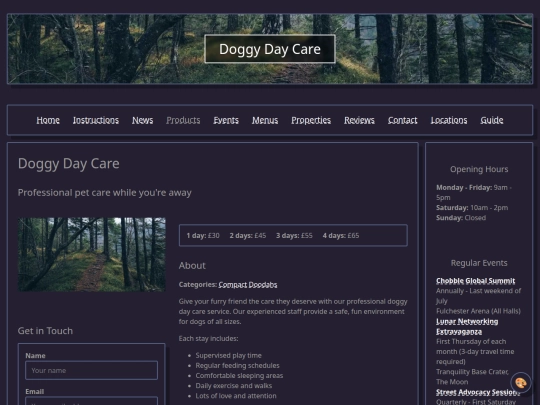Open the Reviews page
540x405 pixels.
(359, 120)
